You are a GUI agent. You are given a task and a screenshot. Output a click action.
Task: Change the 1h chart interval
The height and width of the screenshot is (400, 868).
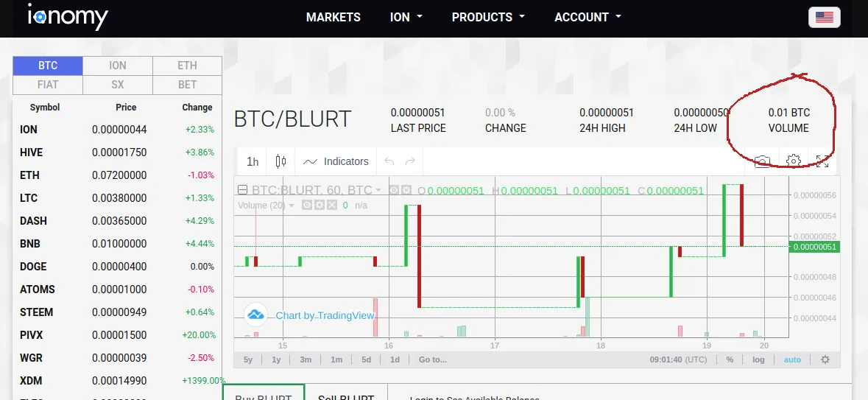pyautogui.click(x=253, y=162)
